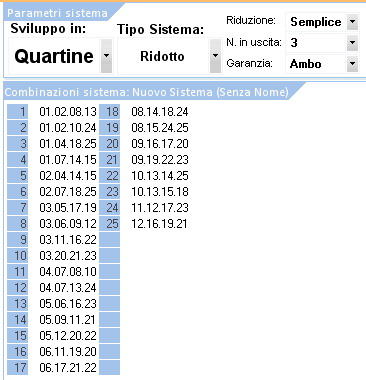Open the Garanzia dropdown arrow
Image resolution: width=366 pixels, height=380 pixels.
(352, 64)
